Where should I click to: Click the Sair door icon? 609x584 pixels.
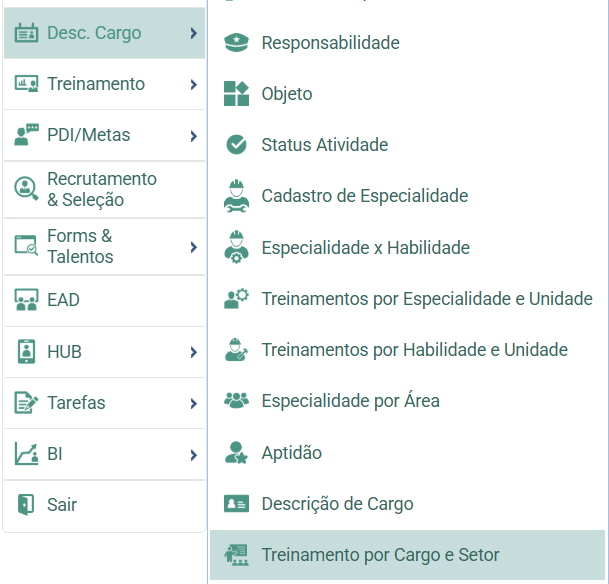click(26, 504)
